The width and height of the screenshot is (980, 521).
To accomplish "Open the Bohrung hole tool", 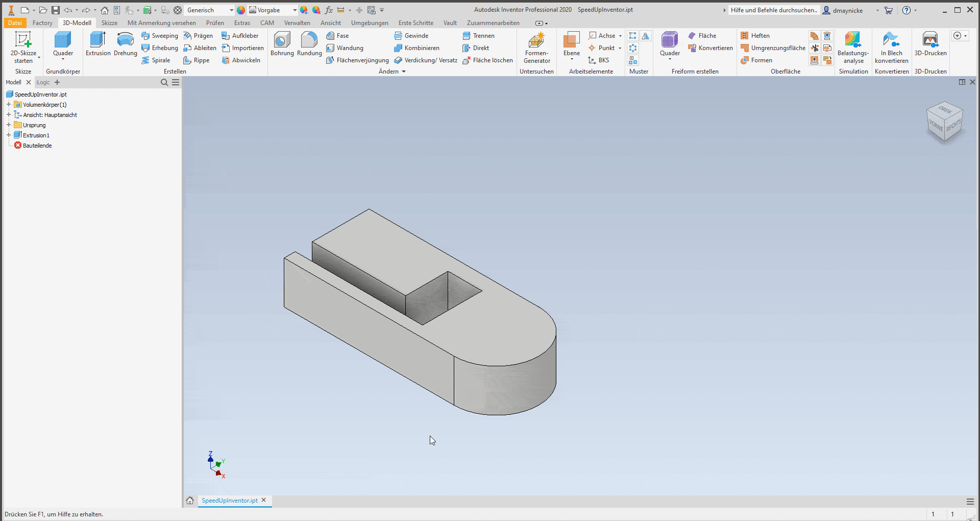I will click(x=282, y=46).
